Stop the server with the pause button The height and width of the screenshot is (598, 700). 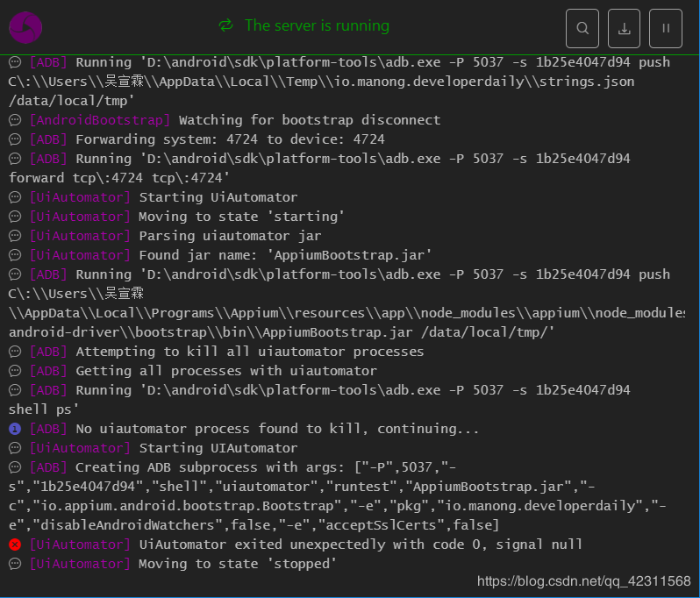point(666,28)
